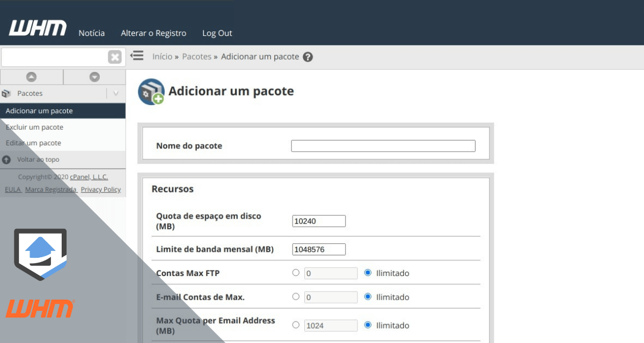Toggle the sidebar collapse menu icon
644x343 pixels.
(137, 55)
